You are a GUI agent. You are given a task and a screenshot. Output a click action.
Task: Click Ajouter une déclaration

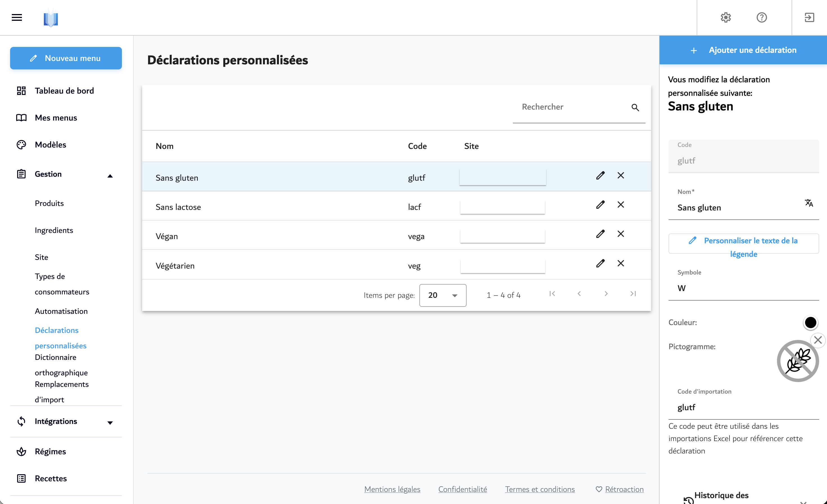[743, 50]
